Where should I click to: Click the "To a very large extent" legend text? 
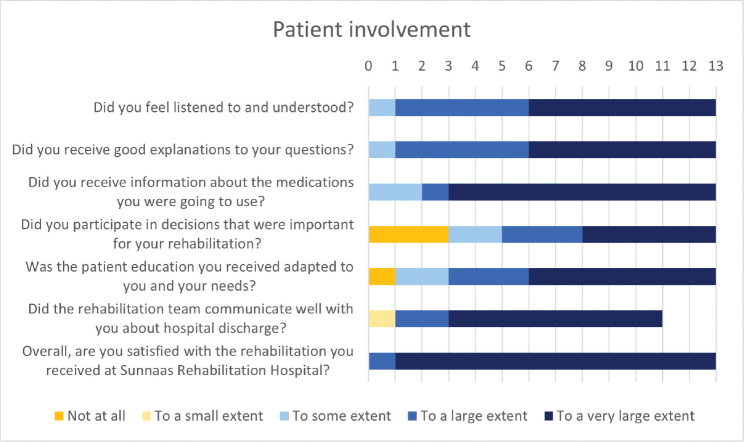point(653,416)
